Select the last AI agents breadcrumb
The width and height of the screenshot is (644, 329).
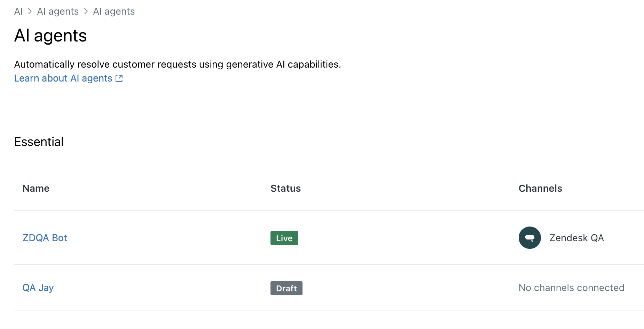pos(114,12)
